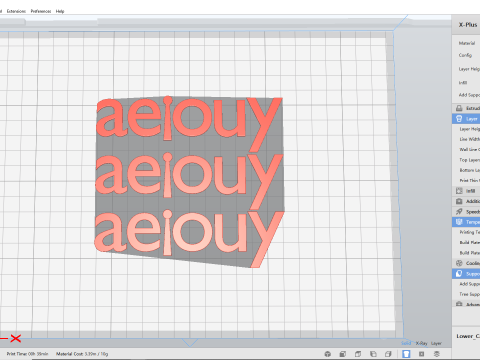Open the Extensions menu
Viewport: 480px width, 360px height.
click(16, 11)
